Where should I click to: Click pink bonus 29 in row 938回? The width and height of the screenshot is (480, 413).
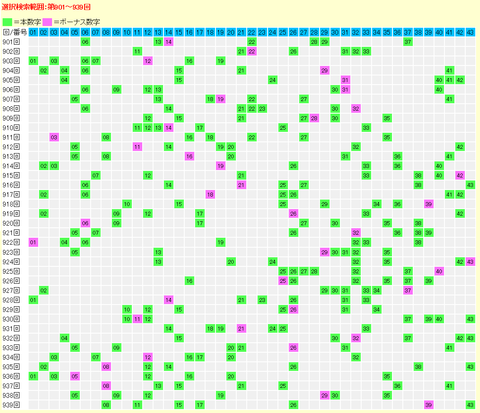[325, 395]
